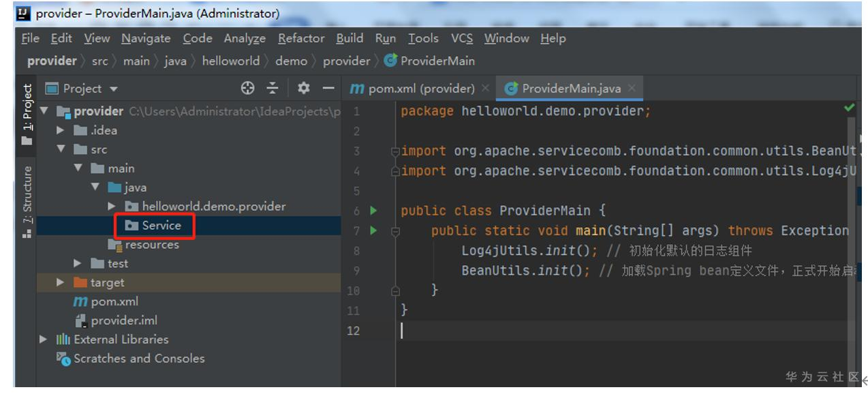
Task: Fold the main method code block
Action: pyautogui.click(x=395, y=231)
